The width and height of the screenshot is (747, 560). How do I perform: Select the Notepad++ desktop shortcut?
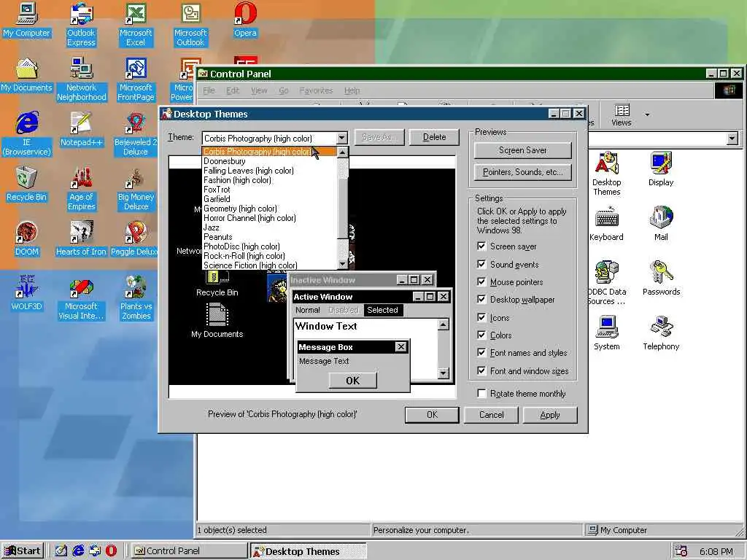82,130
